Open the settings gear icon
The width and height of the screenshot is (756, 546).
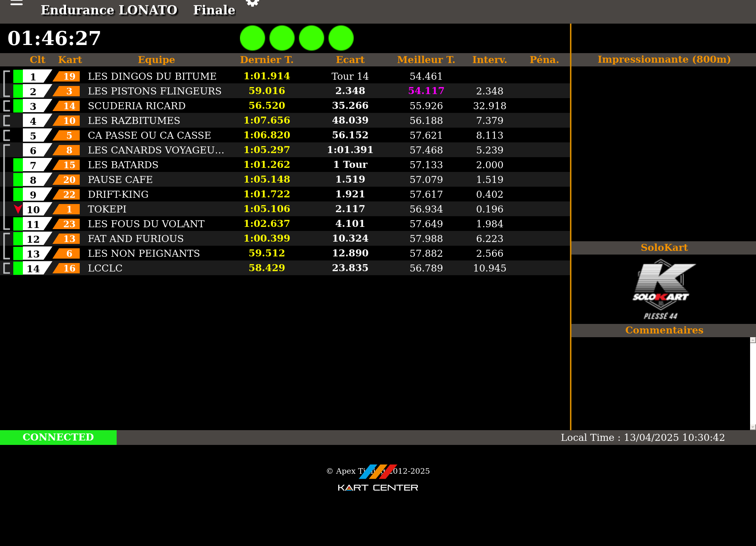(x=252, y=3)
